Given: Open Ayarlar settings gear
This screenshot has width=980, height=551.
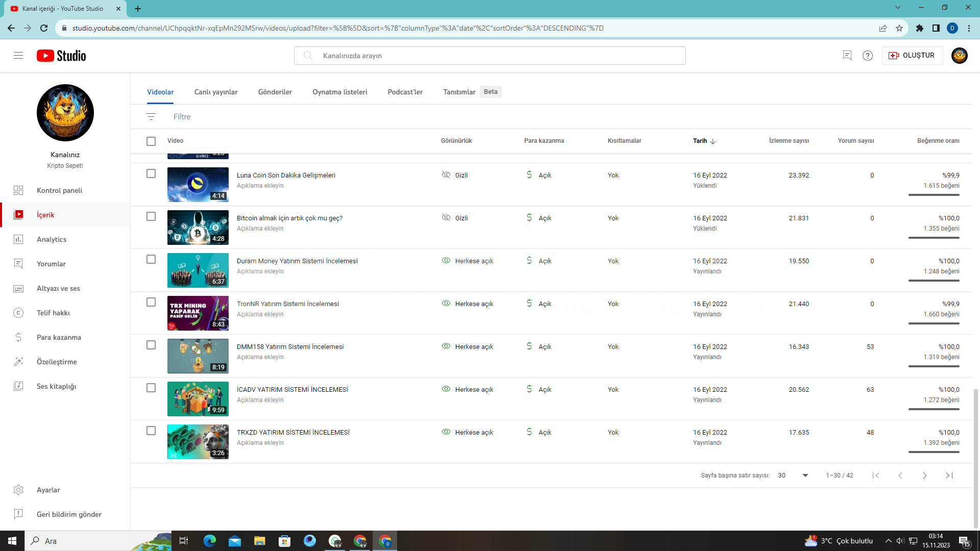Looking at the screenshot, I should [18, 490].
